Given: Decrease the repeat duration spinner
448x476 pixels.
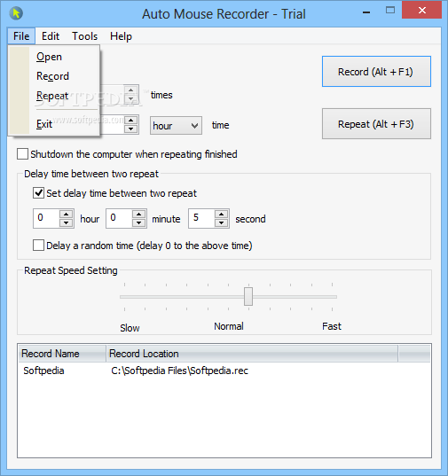Looking at the screenshot, I should (131, 129).
